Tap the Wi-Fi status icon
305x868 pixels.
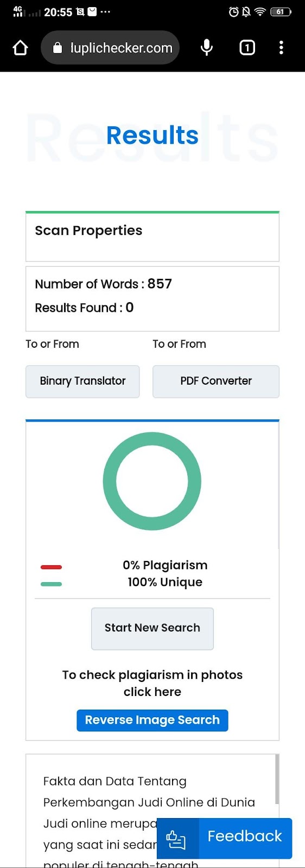[x=260, y=11]
